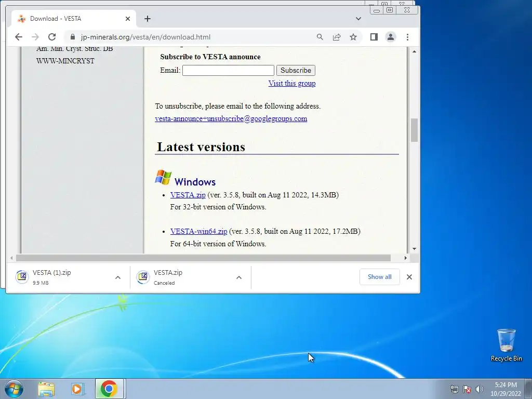Maximize the Chrome window
The height and width of the screenshot is (399, 532).
click(390, 10)
